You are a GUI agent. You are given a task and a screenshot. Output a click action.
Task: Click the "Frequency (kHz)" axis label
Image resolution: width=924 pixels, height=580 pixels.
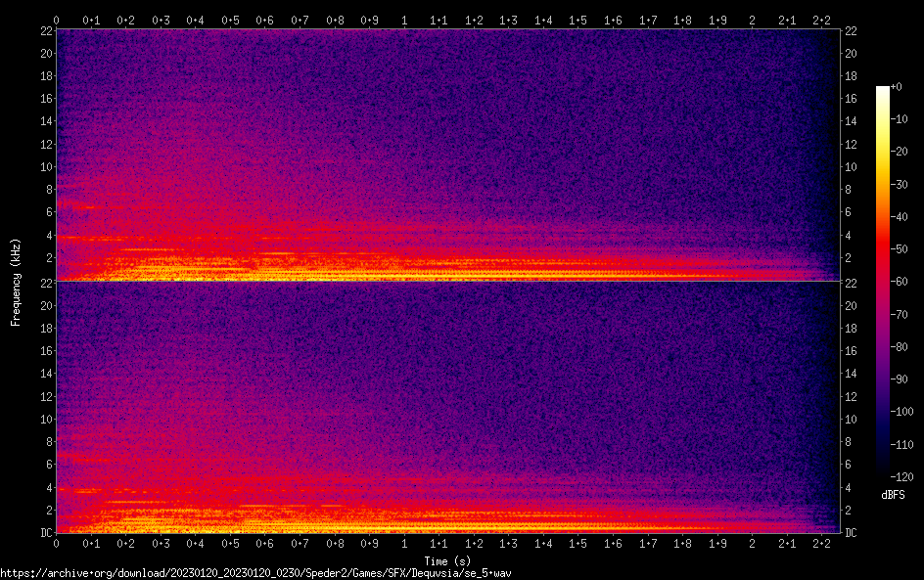tap(16, 282)
